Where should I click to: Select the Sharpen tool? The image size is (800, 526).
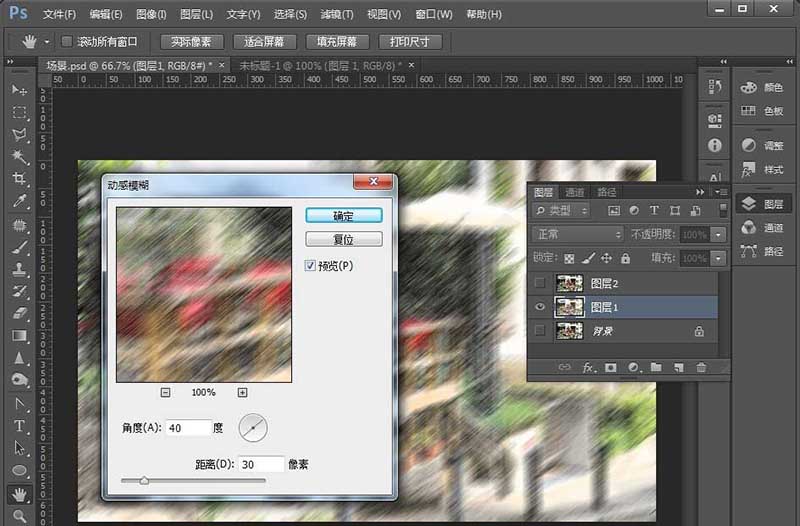point(19,358)
